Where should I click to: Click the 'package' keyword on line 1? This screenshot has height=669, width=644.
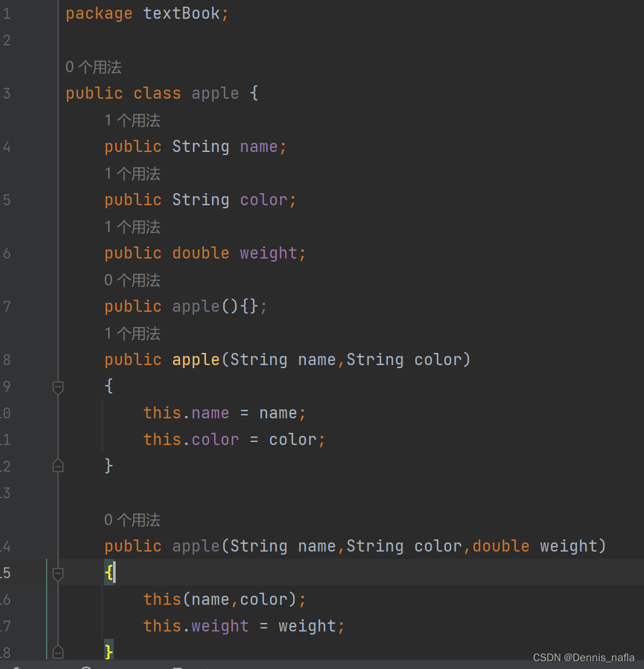pos(99,14)
